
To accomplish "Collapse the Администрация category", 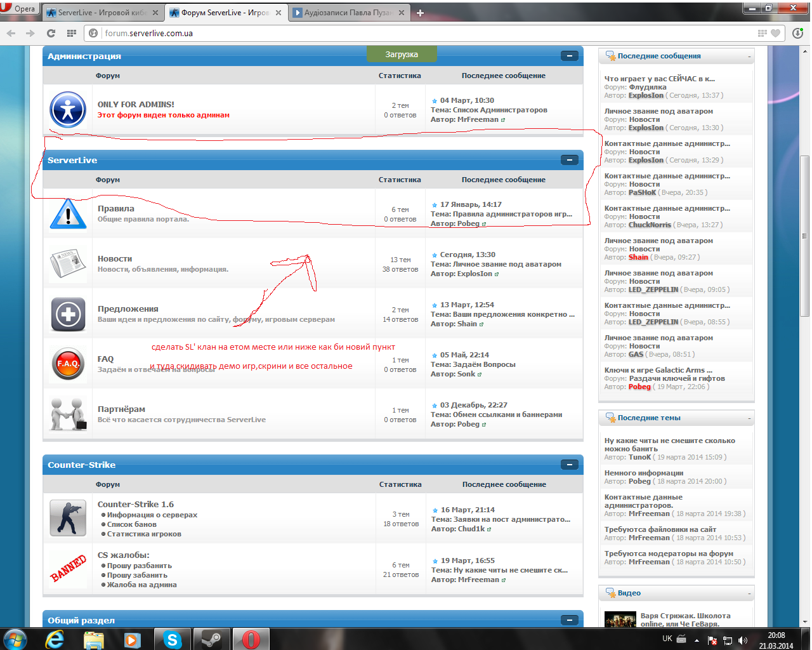I will tap(570, 56).
